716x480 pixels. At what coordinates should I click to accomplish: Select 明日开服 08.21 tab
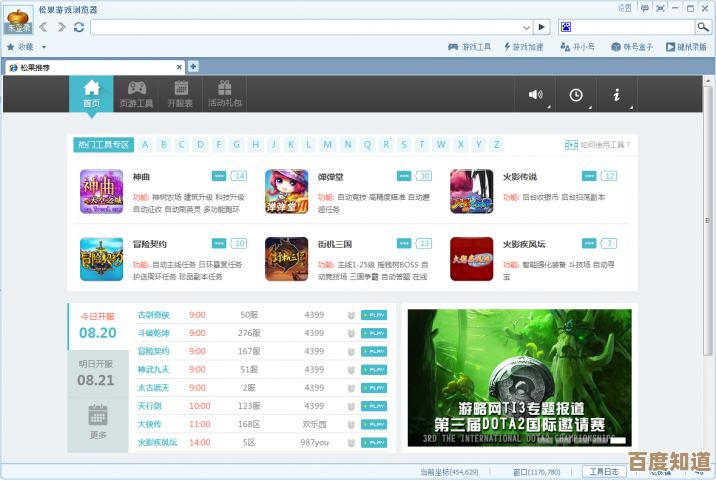point(96,374)
